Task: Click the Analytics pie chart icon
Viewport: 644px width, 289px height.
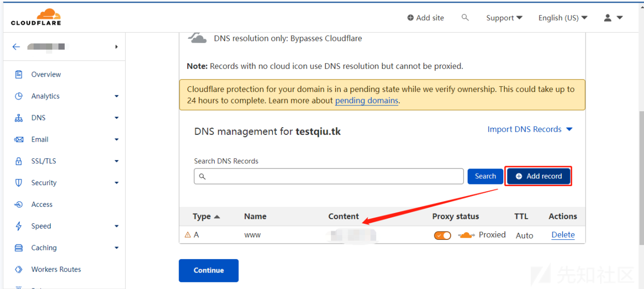Action: (19, 96)
